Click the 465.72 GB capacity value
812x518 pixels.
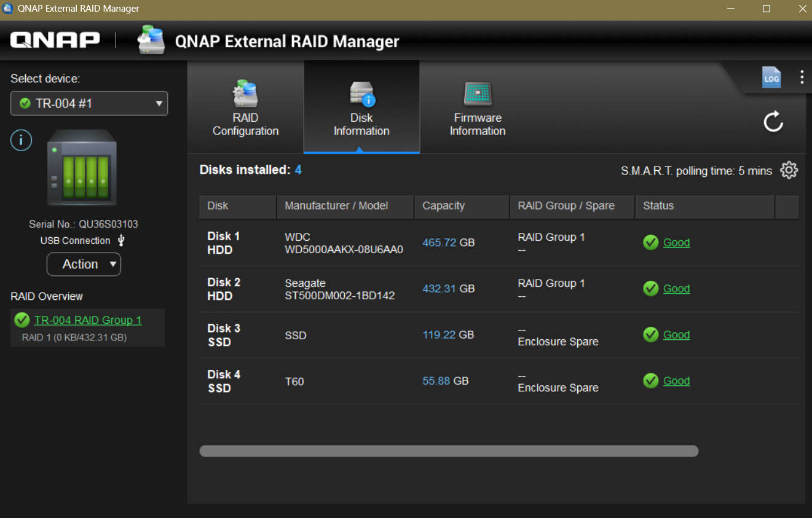point(449,243)
